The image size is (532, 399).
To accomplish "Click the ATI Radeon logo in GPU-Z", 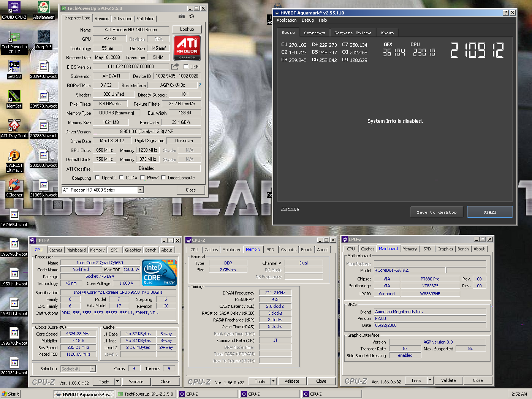I will tap(187, 48).
